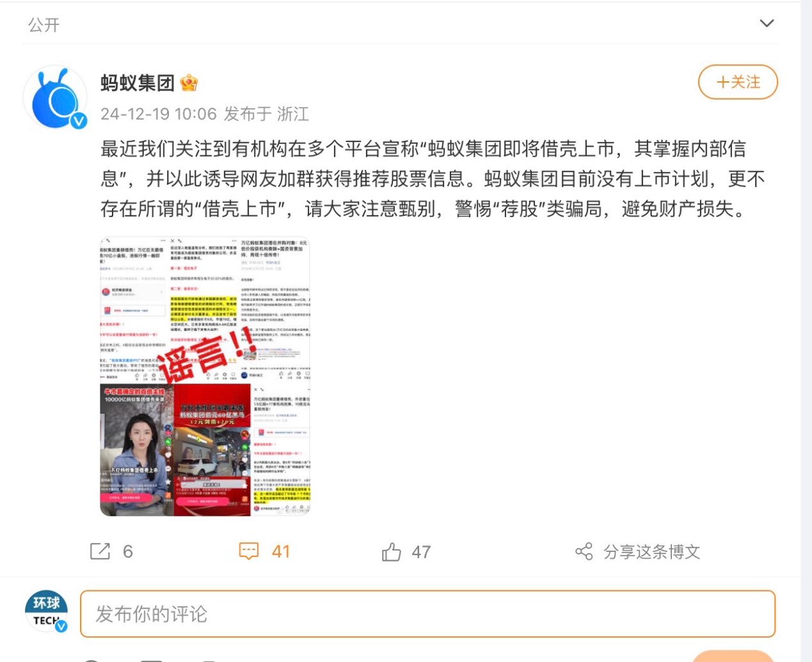
Task: Click the 公开 visibility label
Action: click(x=44, y=25)
